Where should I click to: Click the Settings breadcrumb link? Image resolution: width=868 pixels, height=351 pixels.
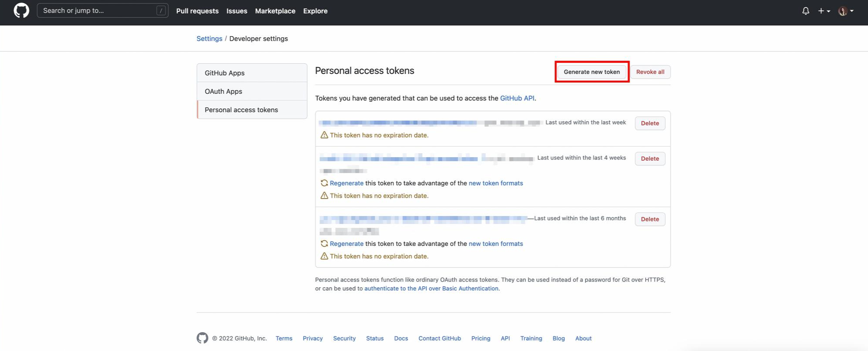click(209, 38)
